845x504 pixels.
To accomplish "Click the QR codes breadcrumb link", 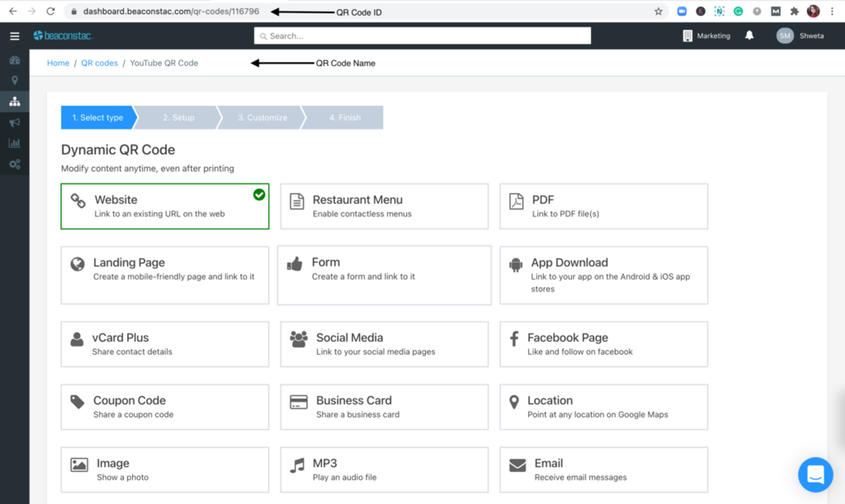I will point(99,63).
